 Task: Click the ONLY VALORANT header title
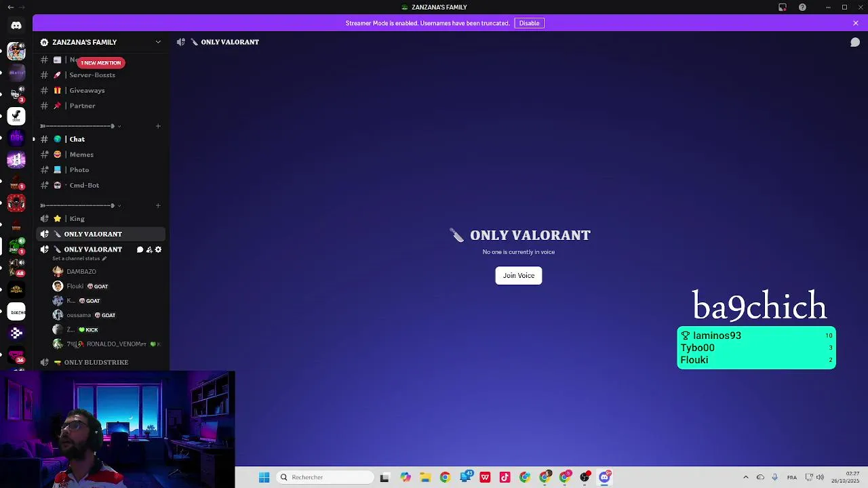pyautogui.click(x=230, y=42)
